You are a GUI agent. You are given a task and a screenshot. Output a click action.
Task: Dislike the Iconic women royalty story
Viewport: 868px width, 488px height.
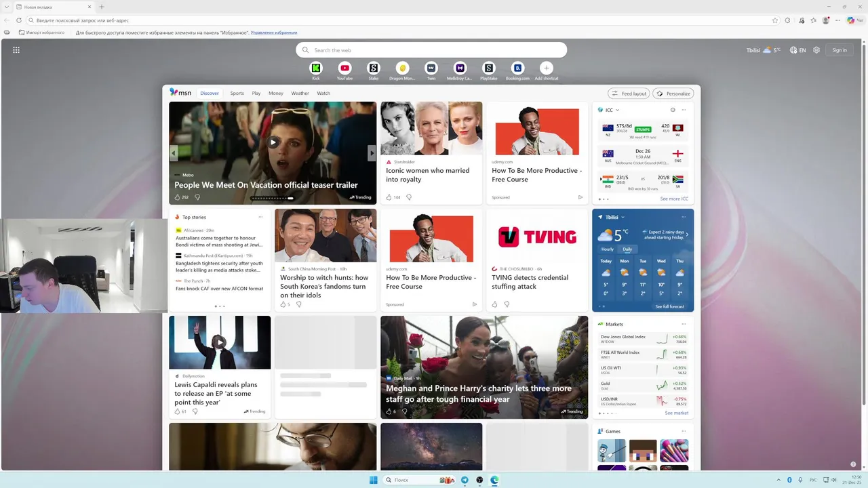[x=408, y=197]
